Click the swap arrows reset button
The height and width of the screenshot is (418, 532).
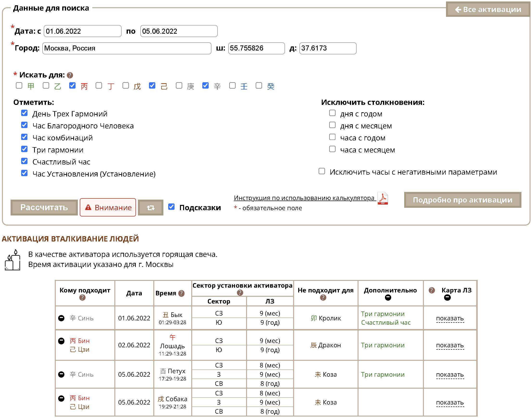(151, 208)
